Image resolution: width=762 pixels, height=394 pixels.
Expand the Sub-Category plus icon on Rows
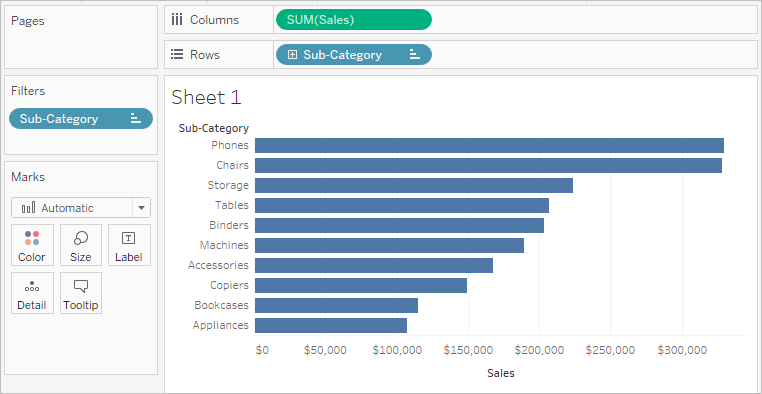click(292, 55)
